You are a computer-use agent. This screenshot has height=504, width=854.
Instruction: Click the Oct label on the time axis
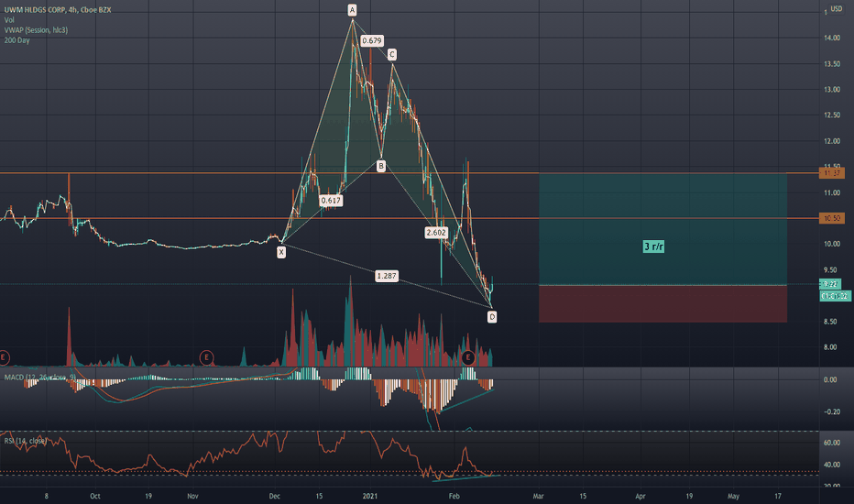coord(94,496)
